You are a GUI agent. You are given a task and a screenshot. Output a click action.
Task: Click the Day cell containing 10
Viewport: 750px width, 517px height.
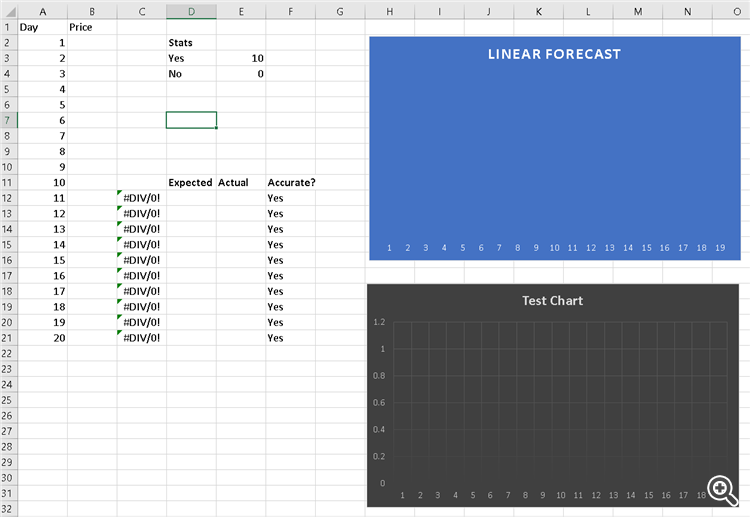point(43,182)
